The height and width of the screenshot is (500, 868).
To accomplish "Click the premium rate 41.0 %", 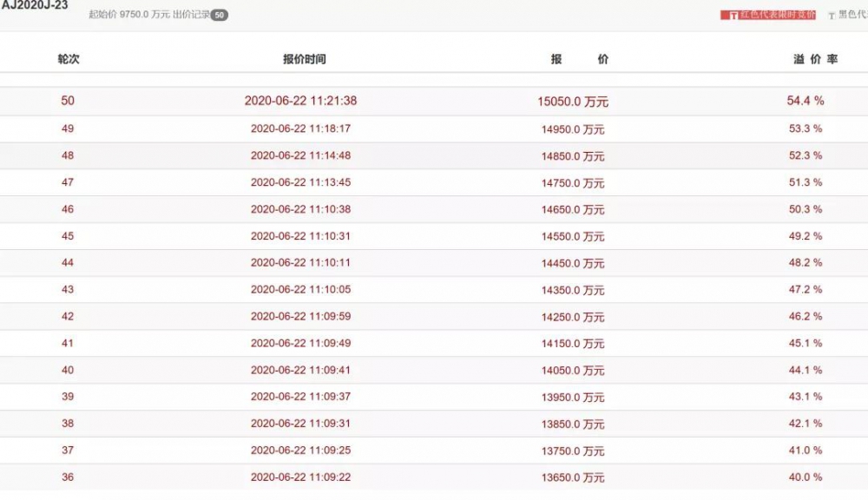I will click(x=806, y=451).
